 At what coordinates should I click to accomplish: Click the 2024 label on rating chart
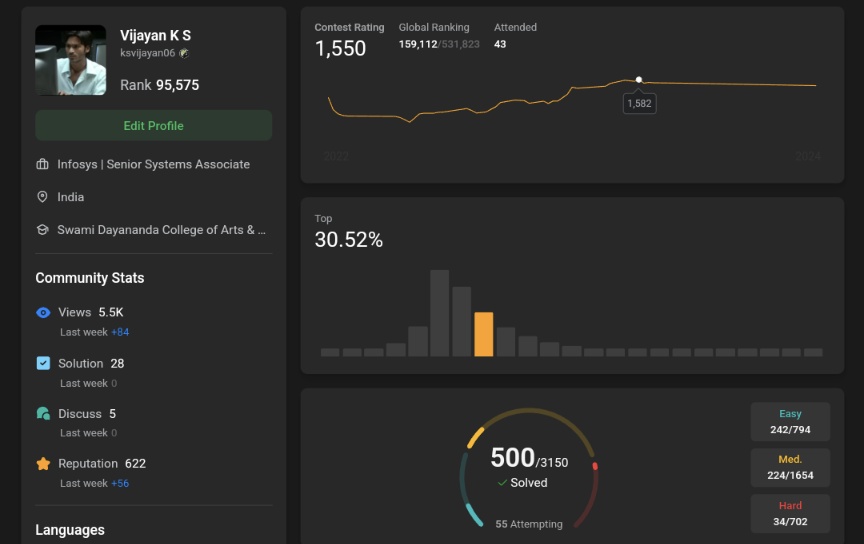pyautogui.click(x=808, y=156)
